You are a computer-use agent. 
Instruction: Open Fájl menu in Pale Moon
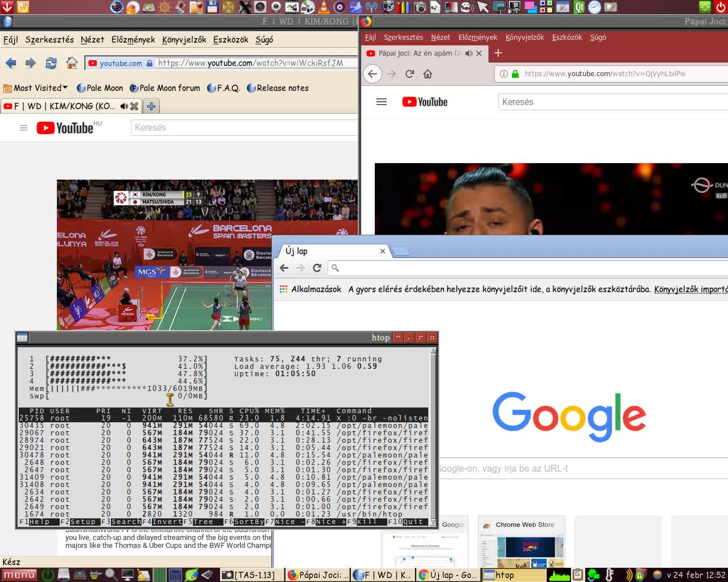(x=11, y=40)
